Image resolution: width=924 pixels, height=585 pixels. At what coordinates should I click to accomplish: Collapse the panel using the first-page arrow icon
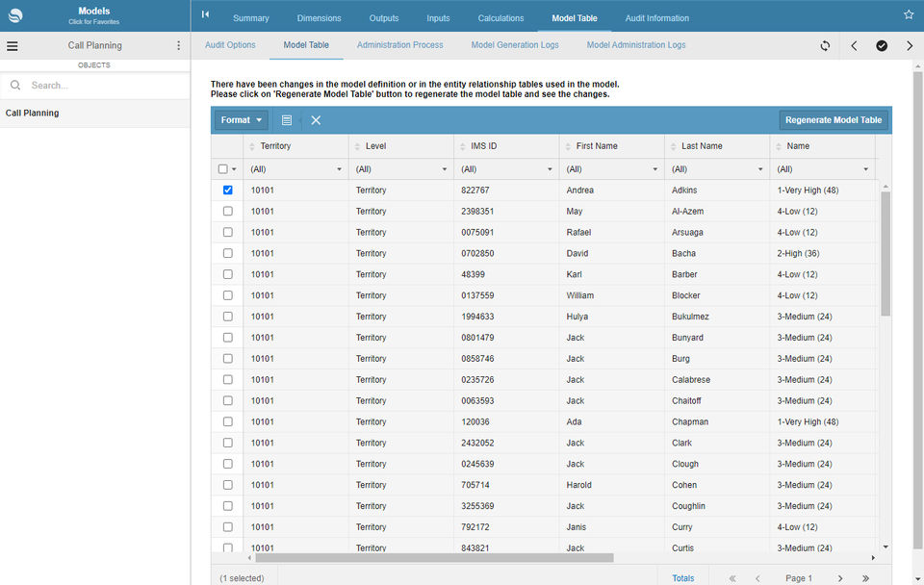tap(205, 14)
